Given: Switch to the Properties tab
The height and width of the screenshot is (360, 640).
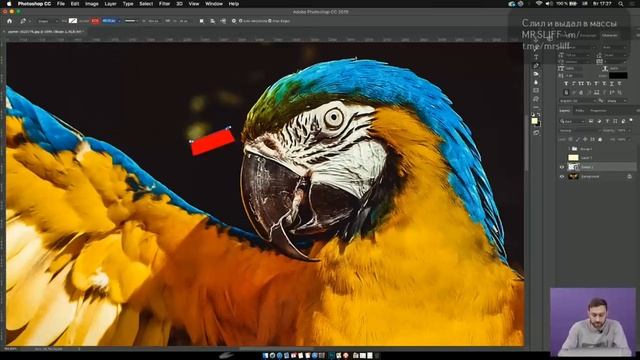Looking at the screenshot, I should pyautogui.click(x=598, y=111).
